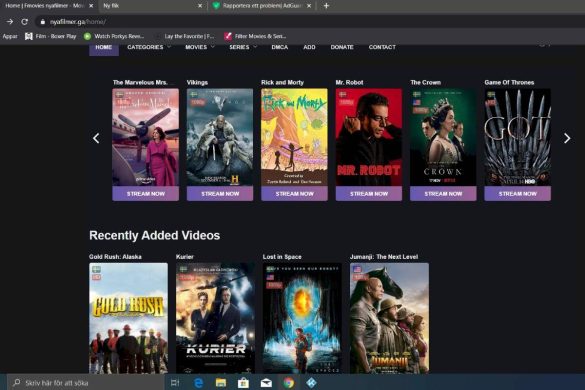Go to the DMCA menu item
The image size is (585, 390).
point(279,47)
